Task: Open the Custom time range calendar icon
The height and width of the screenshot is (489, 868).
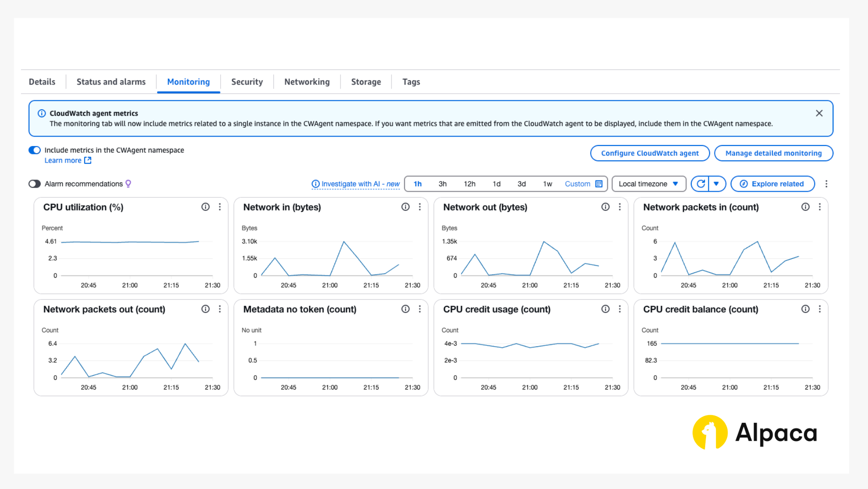Action: [599, 184]
